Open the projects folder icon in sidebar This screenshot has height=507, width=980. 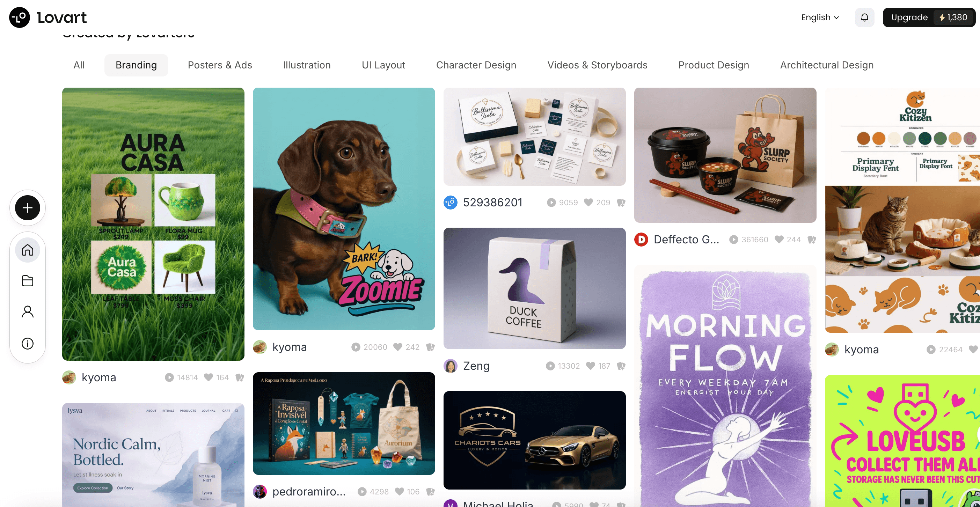pyautogui.click(x=27, y=281)
